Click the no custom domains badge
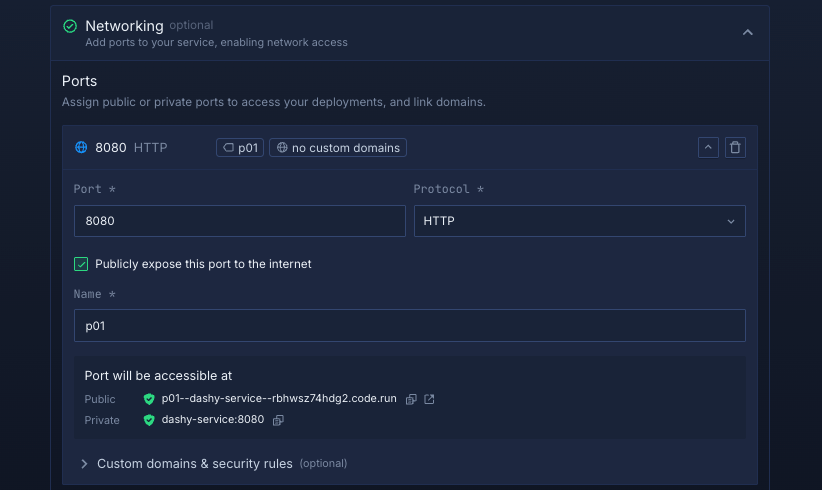This screenshot has height=490, width=822. tap(338, 148)
